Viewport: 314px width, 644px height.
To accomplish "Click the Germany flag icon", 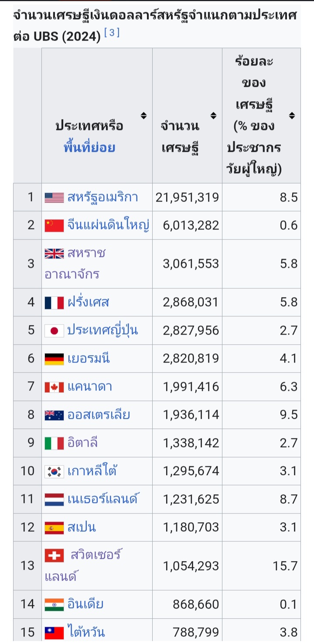I will [x=55, y=359].
